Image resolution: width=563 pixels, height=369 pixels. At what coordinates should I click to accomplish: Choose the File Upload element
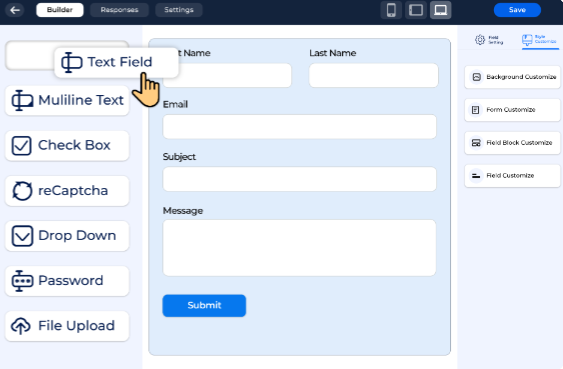(x=67, y=326)
